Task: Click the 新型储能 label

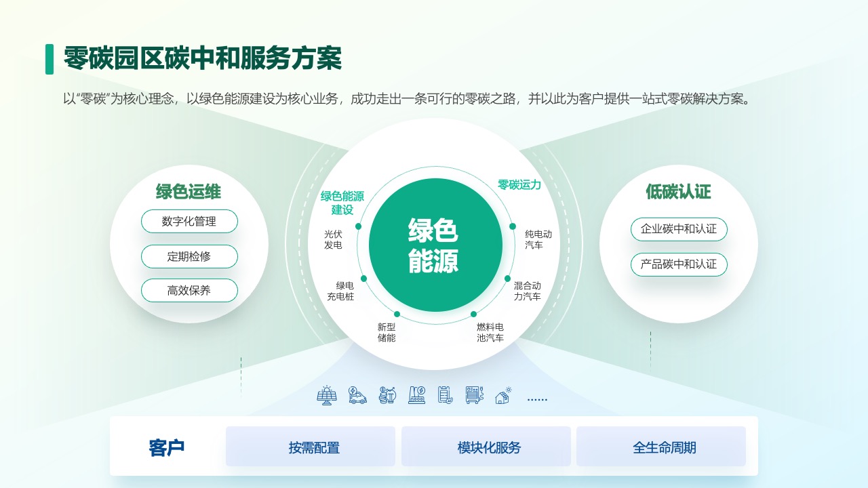Action: tap(387, 332)
